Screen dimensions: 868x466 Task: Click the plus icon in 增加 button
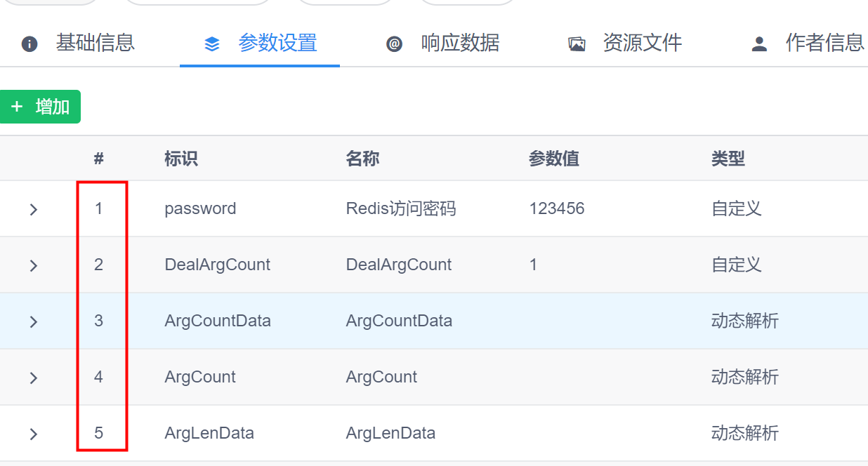tap(18, 107)
